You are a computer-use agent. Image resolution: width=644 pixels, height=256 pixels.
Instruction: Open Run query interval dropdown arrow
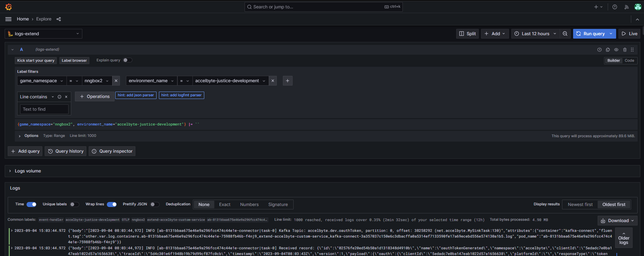point(611,34)
